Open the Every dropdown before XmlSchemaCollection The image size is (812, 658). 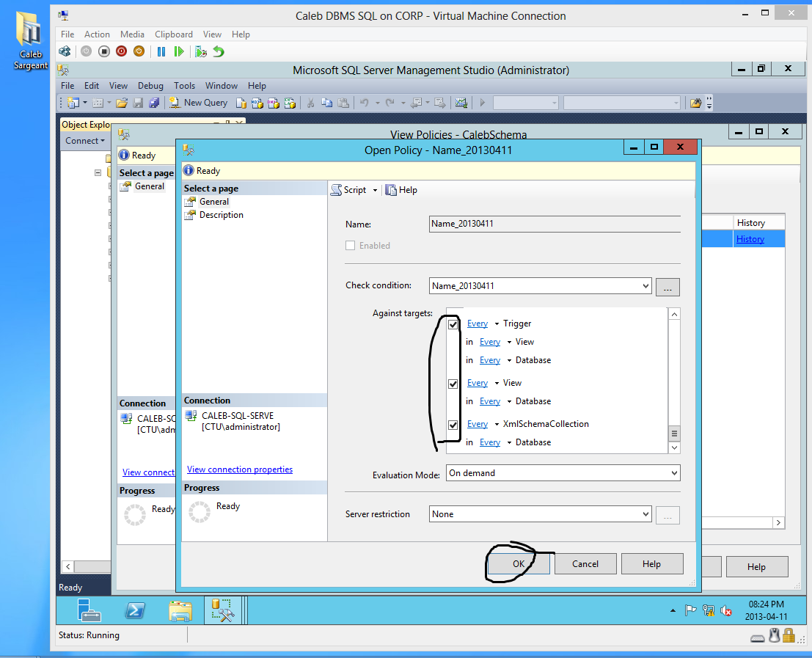tap(497, 424)
